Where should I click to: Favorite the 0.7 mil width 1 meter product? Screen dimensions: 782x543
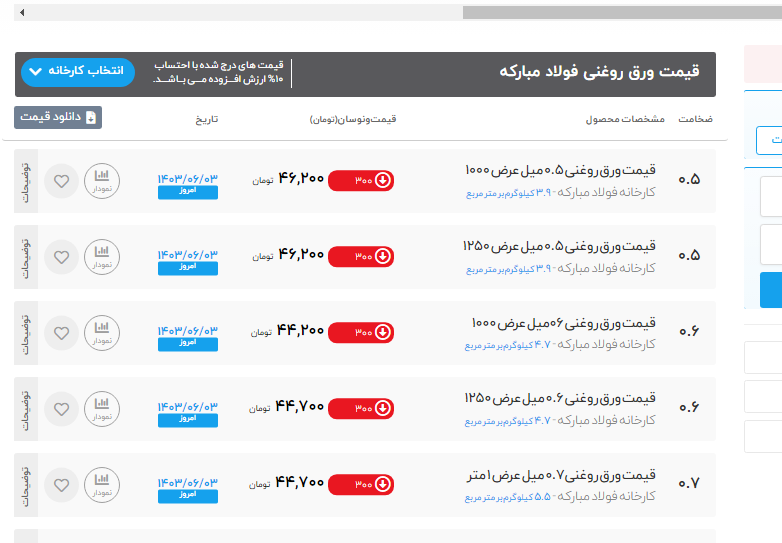tap(62, 485)
